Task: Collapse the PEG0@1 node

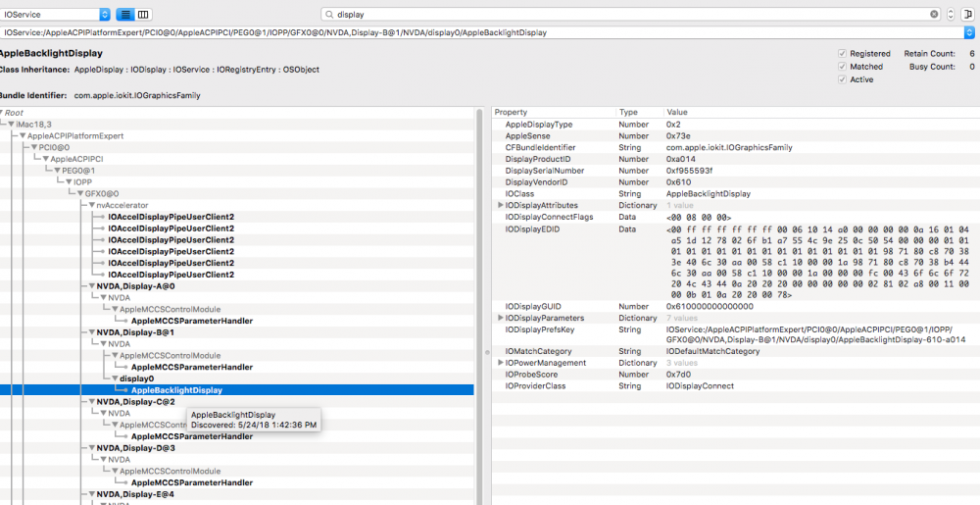Action: pyautogui.click(x=58, y=171)
